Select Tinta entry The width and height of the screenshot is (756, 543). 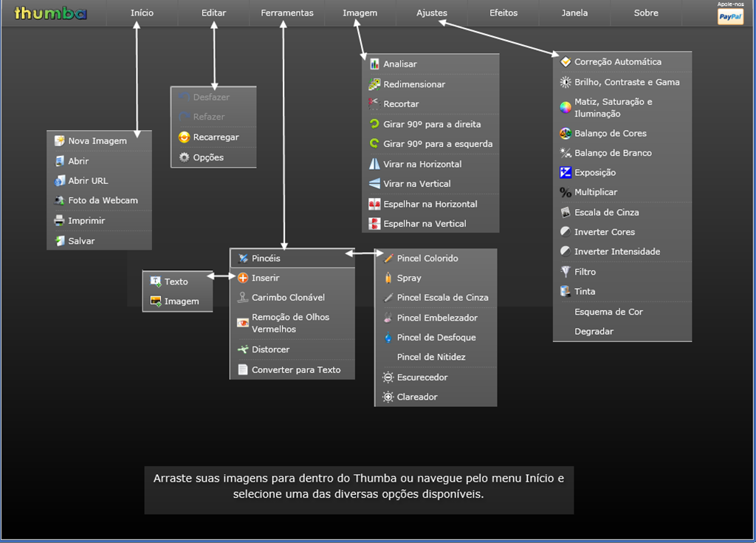click(x=622, y=292)
